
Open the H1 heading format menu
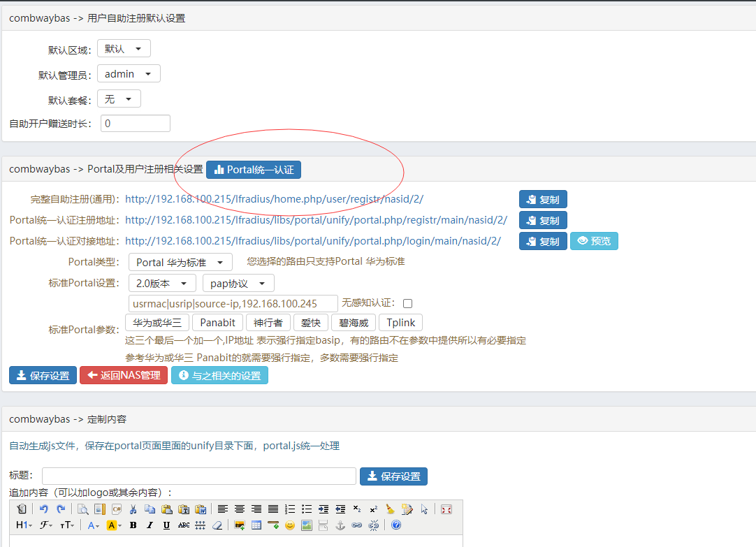tap(23, 525)
